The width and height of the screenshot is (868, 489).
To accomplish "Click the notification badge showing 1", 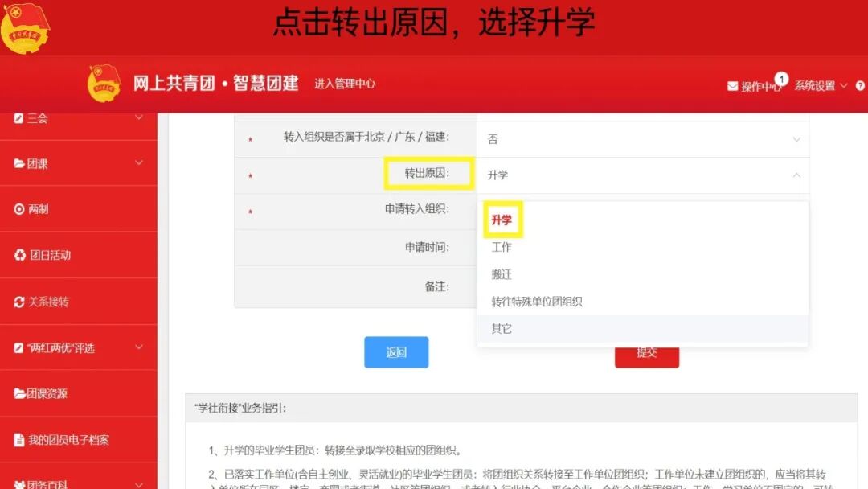I will 781,79.
